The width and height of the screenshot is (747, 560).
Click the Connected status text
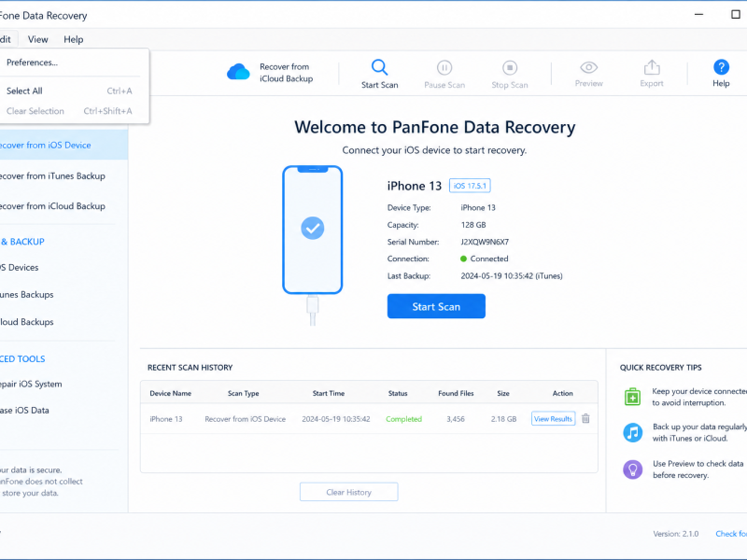pyautogui.click(x=489, y=259)
